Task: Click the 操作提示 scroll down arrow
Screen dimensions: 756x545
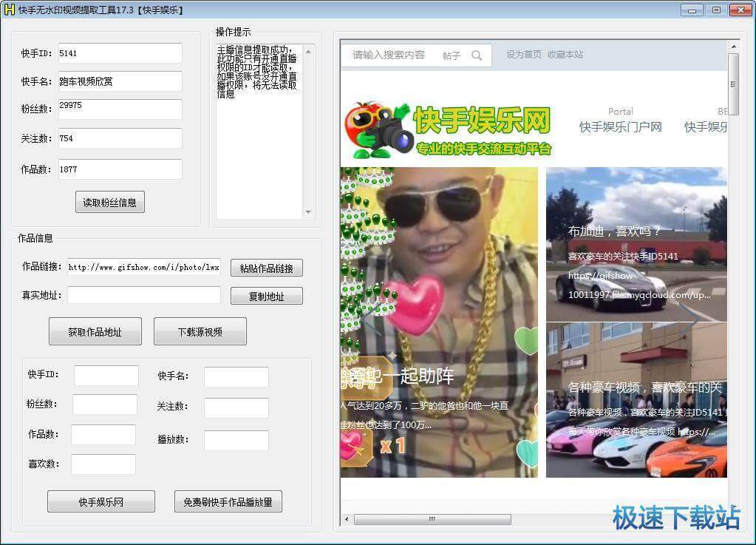Action: pos(309,212)
